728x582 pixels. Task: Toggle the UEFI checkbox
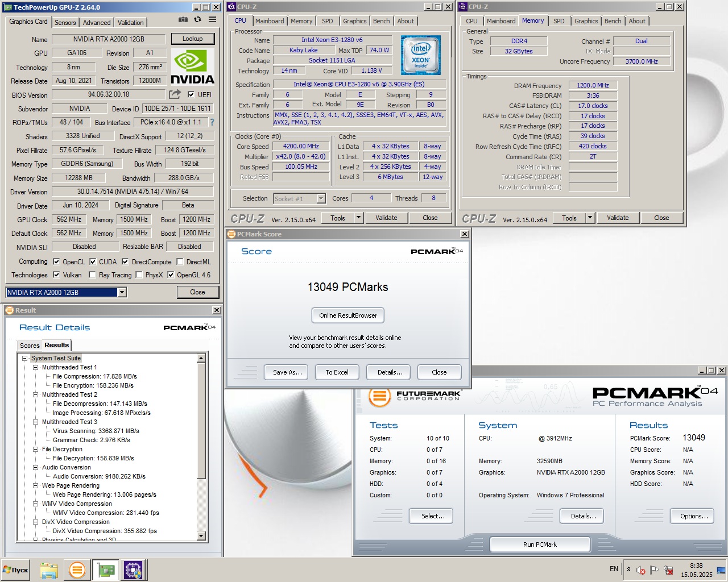(x=191, y=95)
